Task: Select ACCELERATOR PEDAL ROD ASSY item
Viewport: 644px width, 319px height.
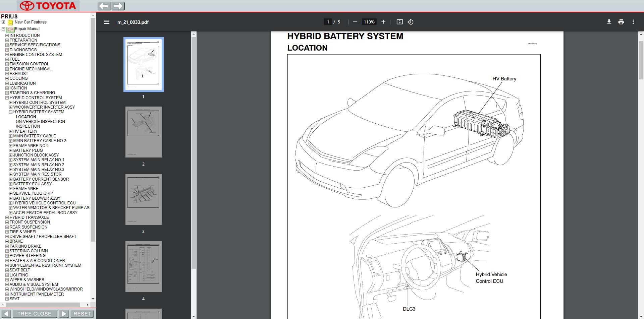Action: (45, 213)
